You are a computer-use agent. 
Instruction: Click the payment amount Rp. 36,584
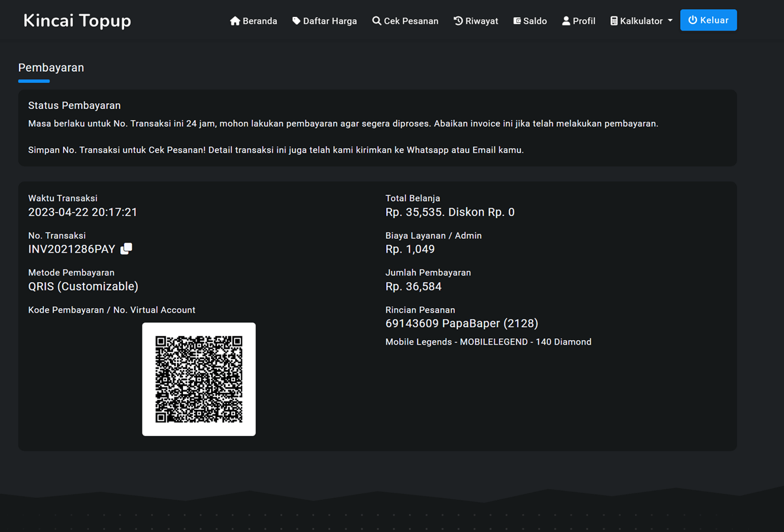(x=414, y=287)
